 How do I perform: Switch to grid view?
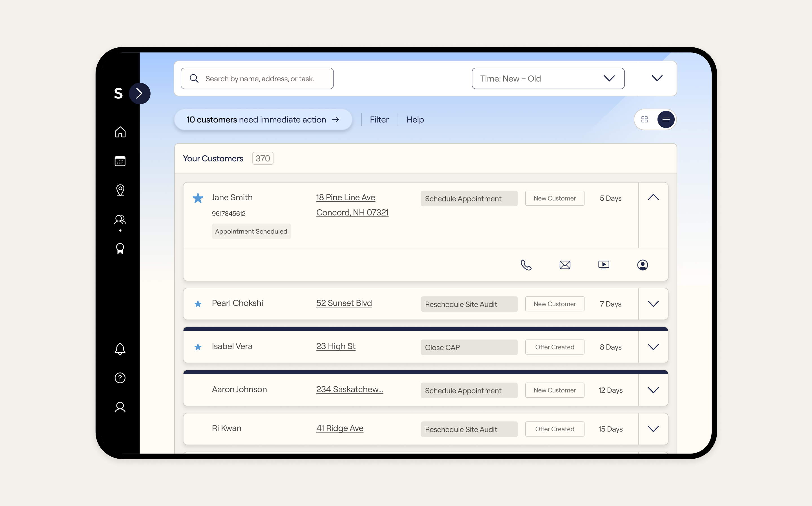[645, 120]
